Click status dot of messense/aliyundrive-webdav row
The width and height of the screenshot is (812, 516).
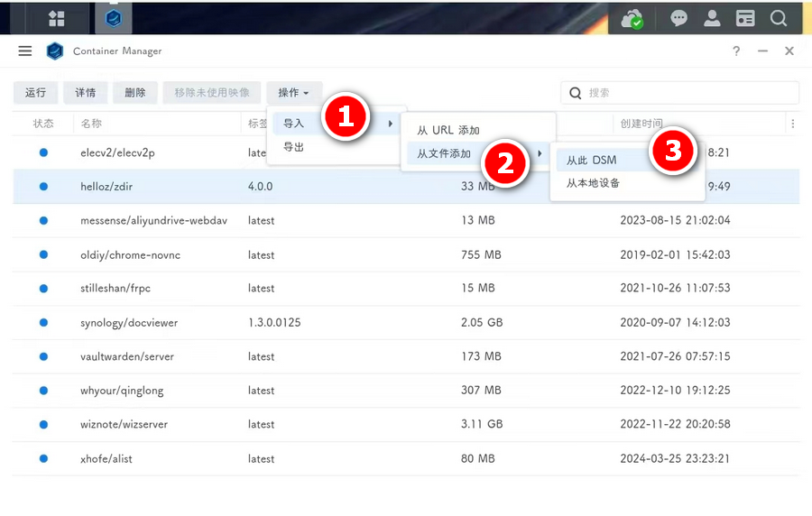(x=43, y=220)
